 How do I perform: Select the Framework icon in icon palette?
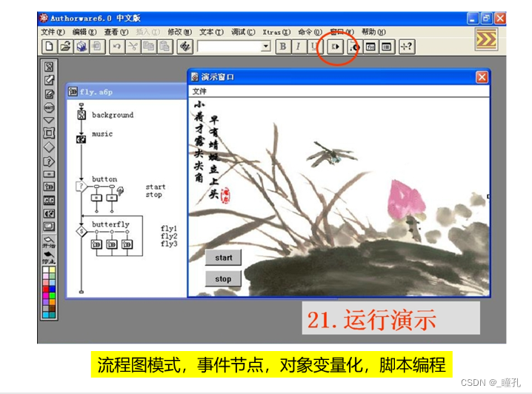point(49,133)
